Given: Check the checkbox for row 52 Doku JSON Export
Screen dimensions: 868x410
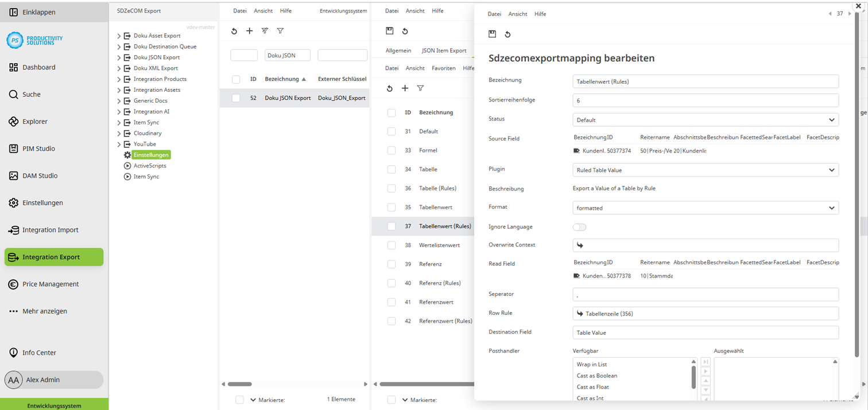Looking at the screenshot, I should pos(235,97).
